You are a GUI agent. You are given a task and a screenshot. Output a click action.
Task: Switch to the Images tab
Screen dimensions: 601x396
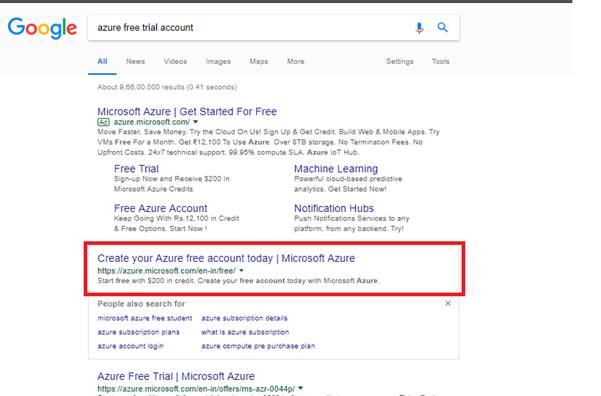(218, 61)
